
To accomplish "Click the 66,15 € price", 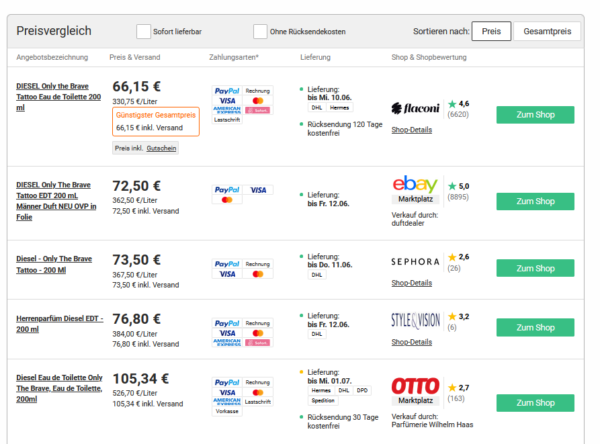I will pyautogui.click(x=137, y=87).
